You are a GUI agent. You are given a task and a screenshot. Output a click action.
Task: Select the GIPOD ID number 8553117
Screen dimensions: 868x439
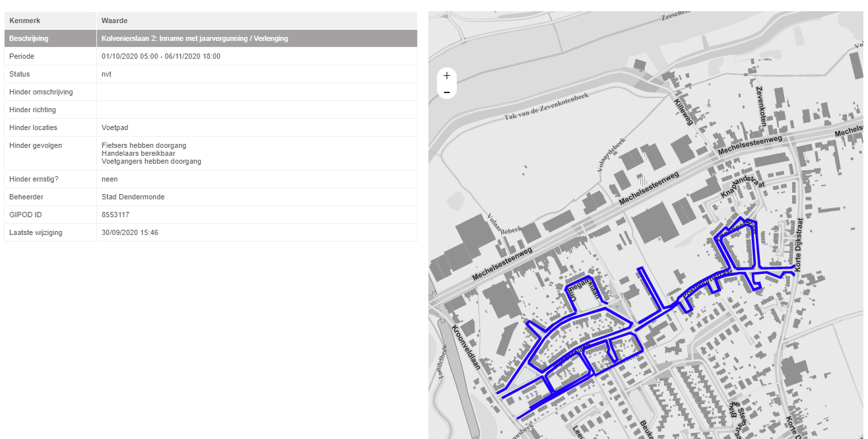tap(116, 215)
